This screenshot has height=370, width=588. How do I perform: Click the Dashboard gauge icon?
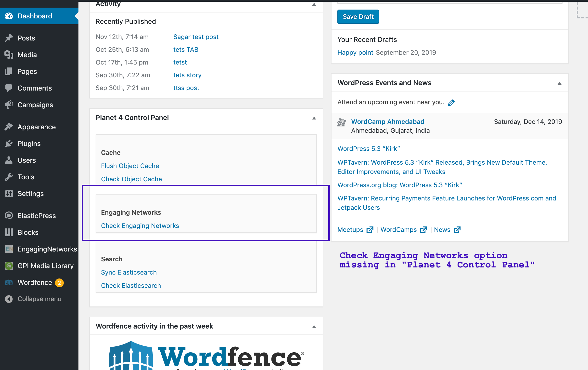9,16
